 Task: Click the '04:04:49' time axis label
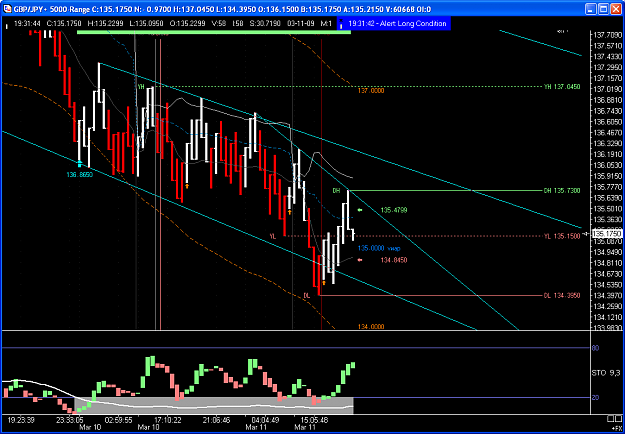tap(265, 419)
